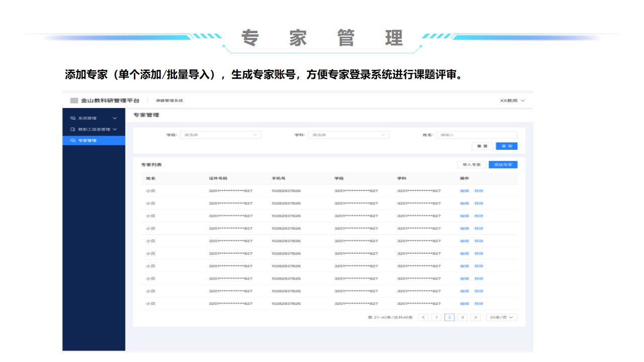Image resolution: width=644 pixels, height=362 pixels.
Task: Open the 学段 filter dropdown
Action: (220, 135)
